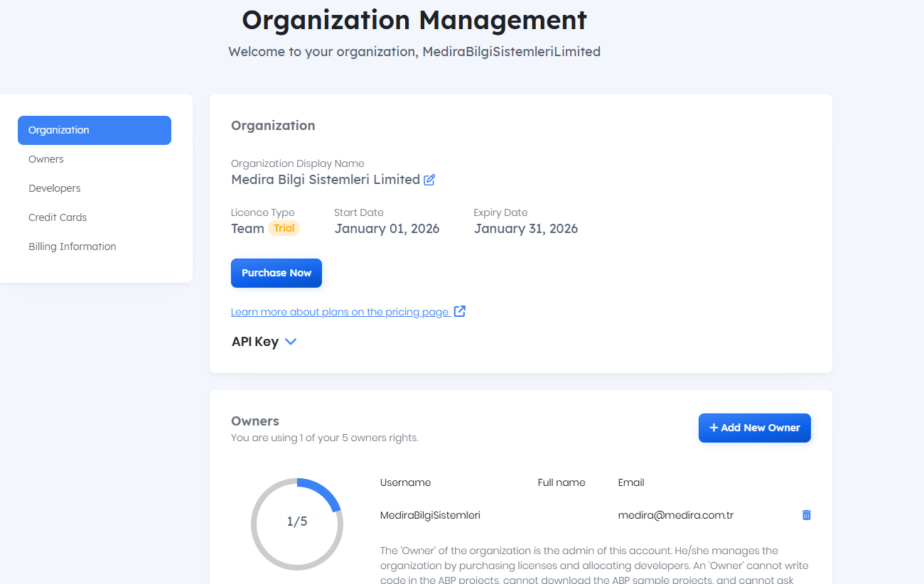
Task: Click the edit pencil icon beside organization name
Action: pos(429,180)
